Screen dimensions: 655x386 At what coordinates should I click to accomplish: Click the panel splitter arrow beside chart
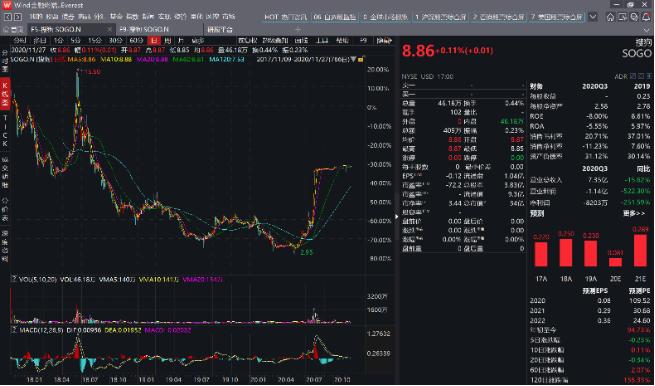pos(397,216)
